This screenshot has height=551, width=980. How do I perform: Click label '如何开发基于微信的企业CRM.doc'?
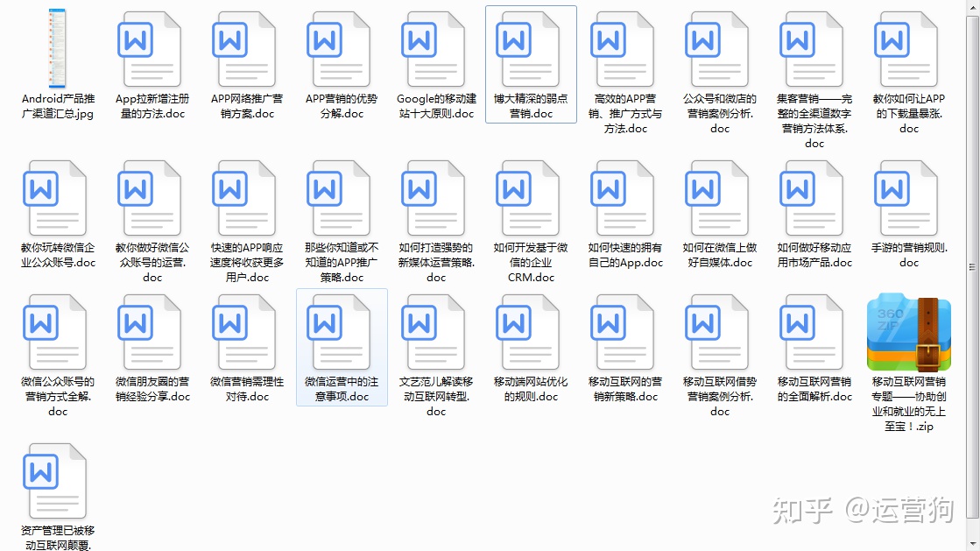(x=531, y=263)
